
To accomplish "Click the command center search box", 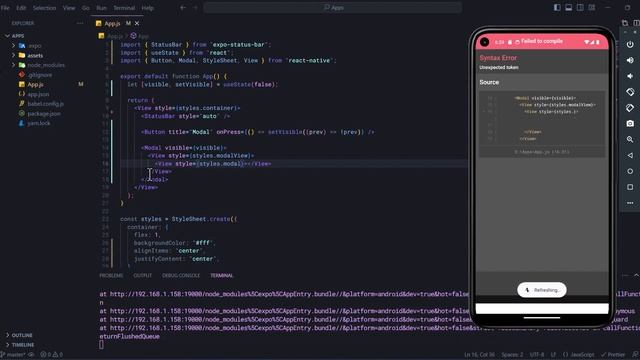I will coord(333,7).
